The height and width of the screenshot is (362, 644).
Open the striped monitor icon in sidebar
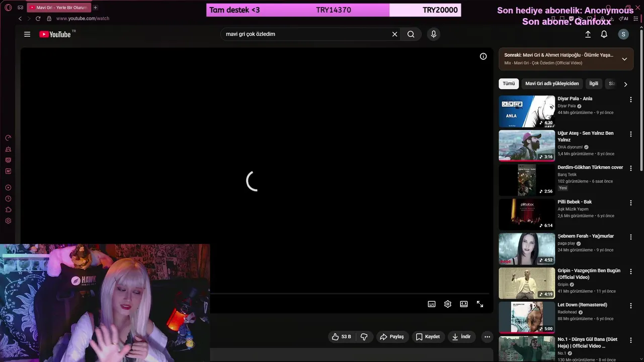[x=8, y=160]
